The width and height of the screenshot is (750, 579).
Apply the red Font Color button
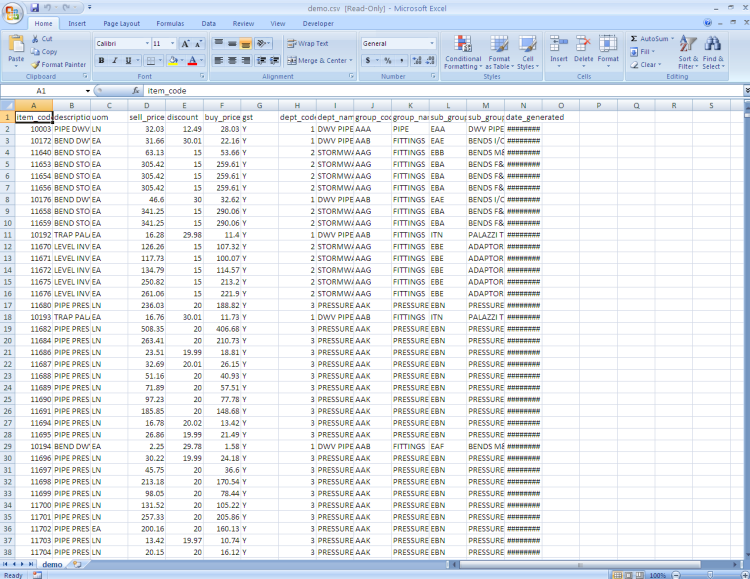(192, 61)
